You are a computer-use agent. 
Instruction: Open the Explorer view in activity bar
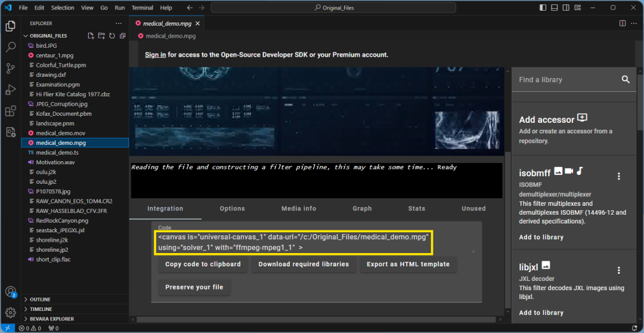[11, 26]
